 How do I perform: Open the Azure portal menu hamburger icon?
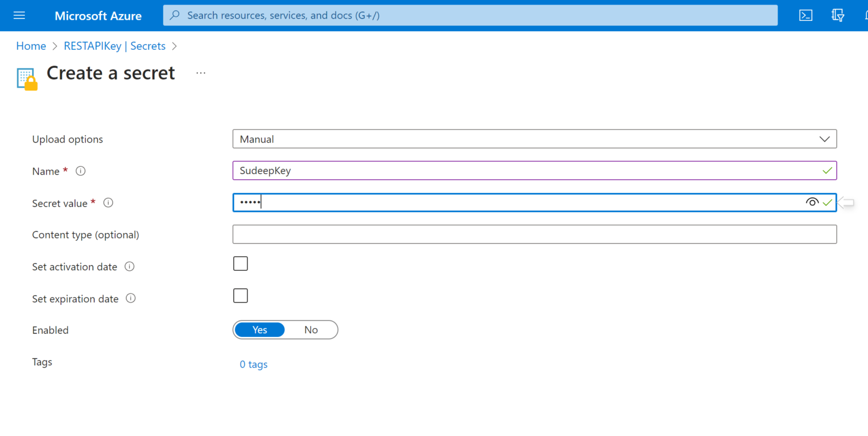19,15
